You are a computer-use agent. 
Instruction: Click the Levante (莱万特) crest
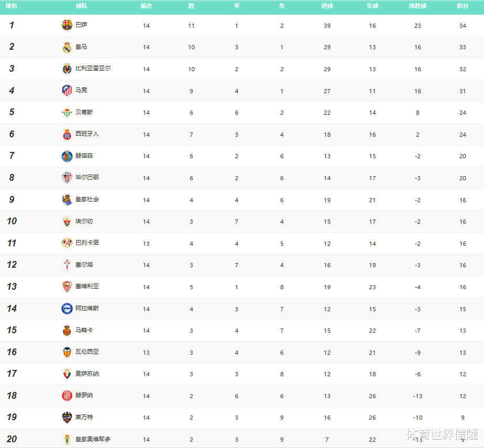click(67, 418)
